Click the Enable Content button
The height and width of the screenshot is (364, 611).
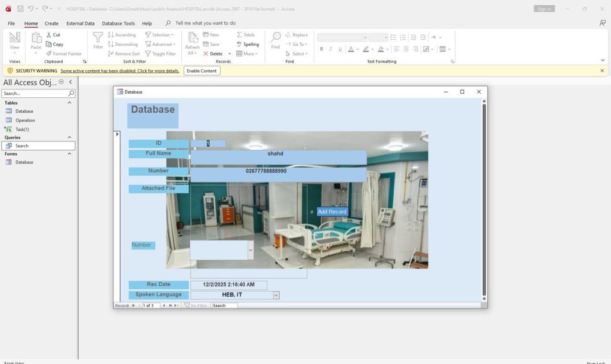(x=202, y=71)
